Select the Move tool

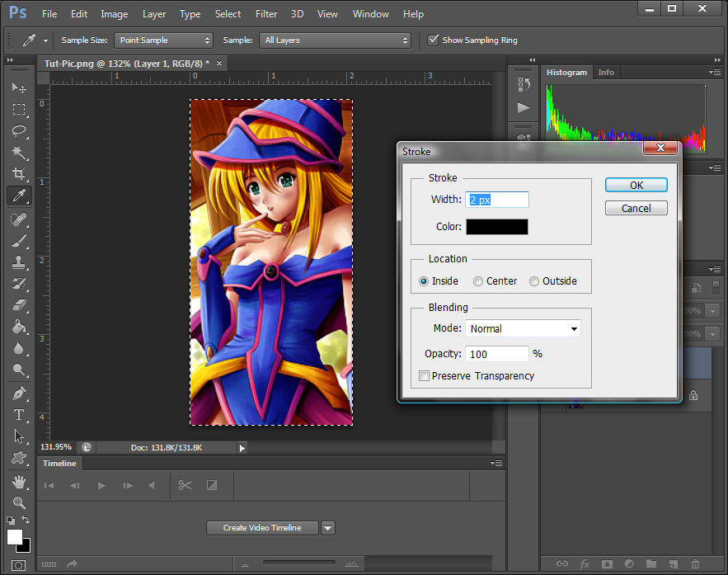pyautogui.click(x=19, y=87)
